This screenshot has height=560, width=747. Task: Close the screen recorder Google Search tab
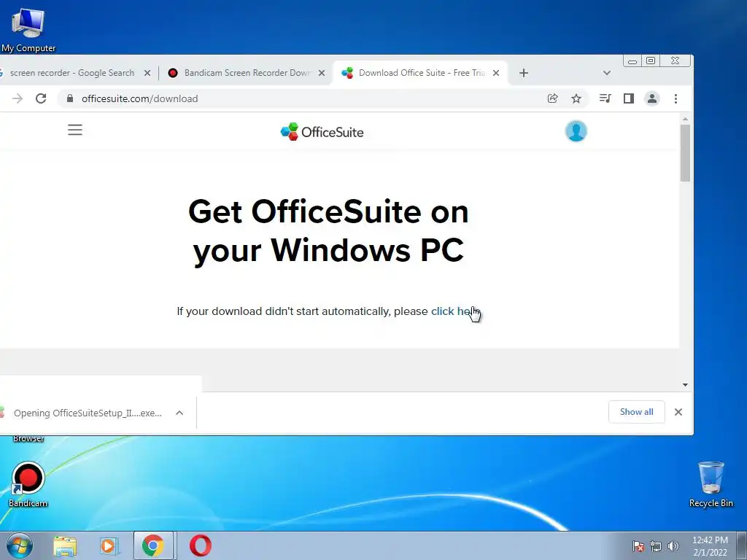click(x=147, y=73)
